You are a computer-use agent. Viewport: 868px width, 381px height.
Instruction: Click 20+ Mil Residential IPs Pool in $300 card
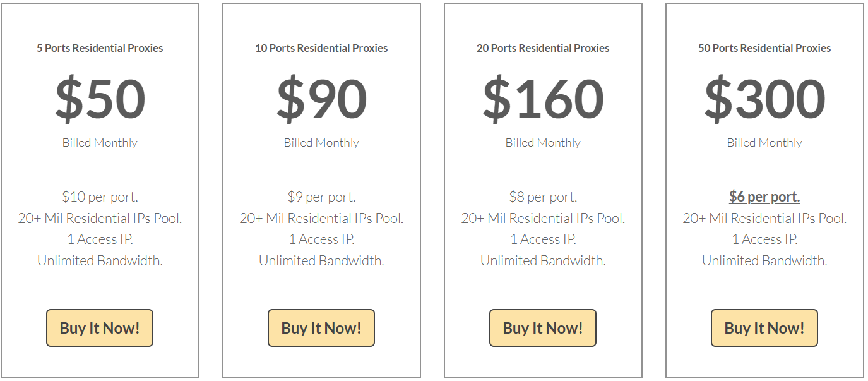tap(764, 218)
